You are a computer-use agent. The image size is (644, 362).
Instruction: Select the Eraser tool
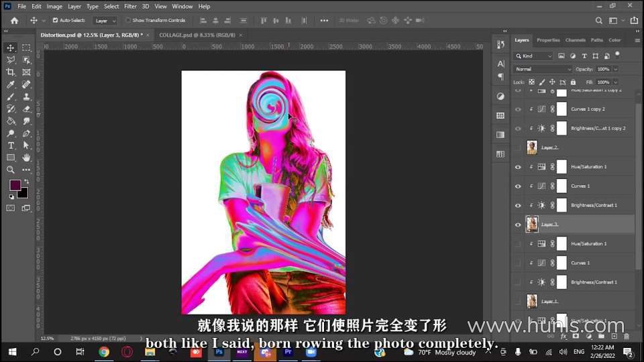(26, 109)
